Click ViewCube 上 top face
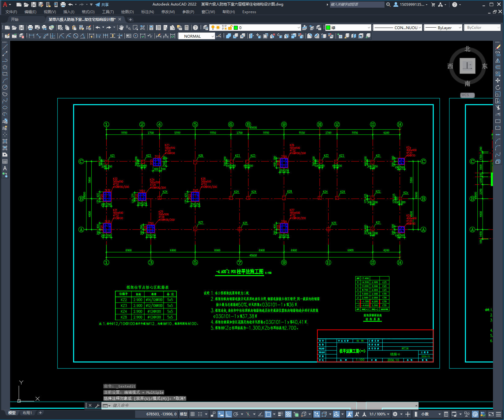The image size is (504, 420). (x=467, y=66)
